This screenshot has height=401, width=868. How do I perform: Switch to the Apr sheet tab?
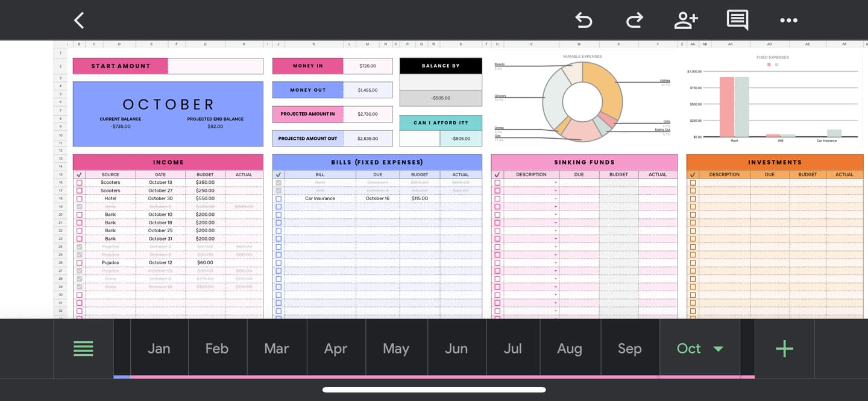coord(336,349)
